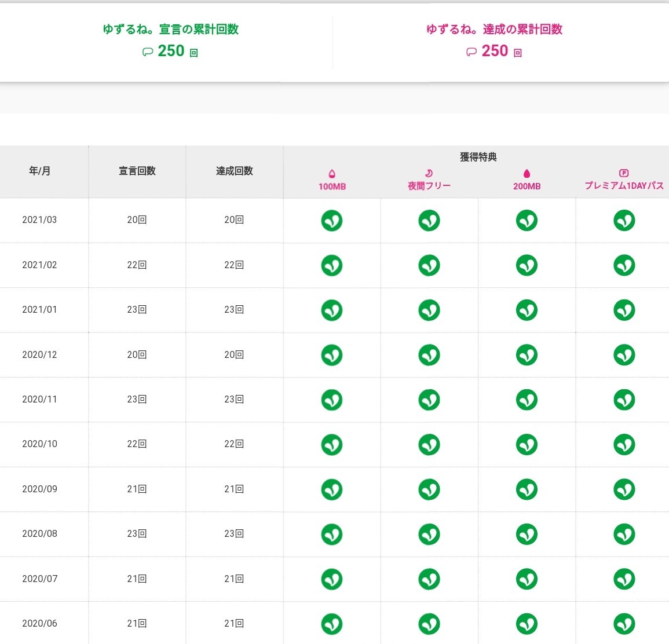Click 2020/11 100MB achievement heart icon
This screenshot has height=644, width=669.
tap(332, 400)
